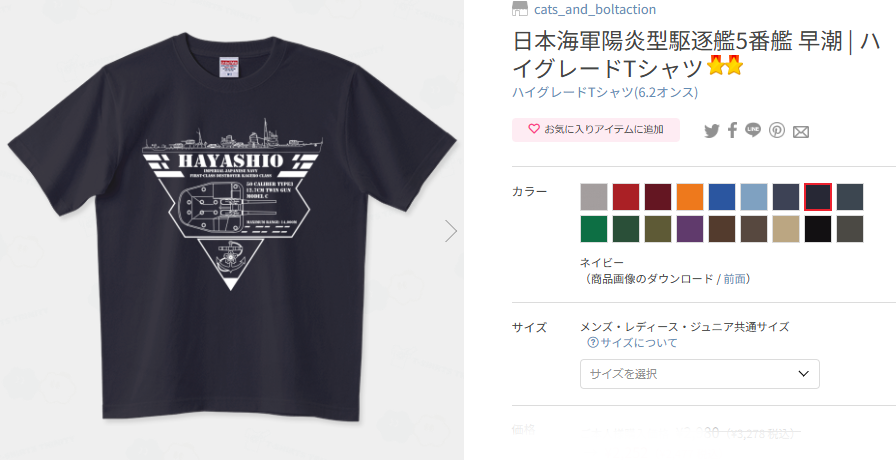Select the orange color swatch
Viewport: 896px width, 460px height.
tap(690, 197)
